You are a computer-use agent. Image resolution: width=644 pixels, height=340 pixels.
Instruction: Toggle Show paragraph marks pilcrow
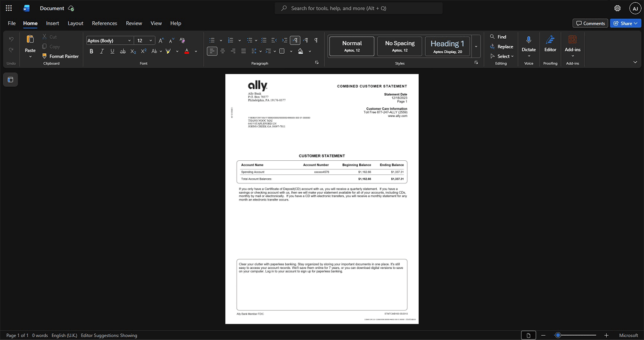316,41
